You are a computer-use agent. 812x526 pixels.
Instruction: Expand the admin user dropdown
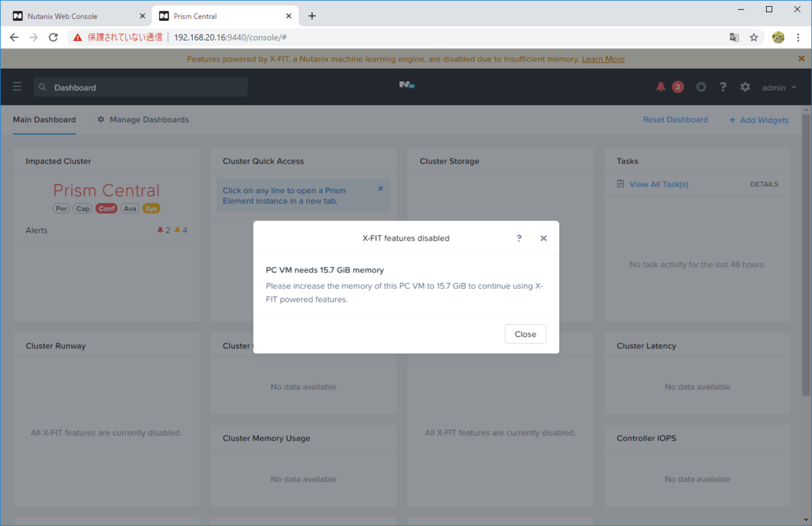(x=779, y=87)
